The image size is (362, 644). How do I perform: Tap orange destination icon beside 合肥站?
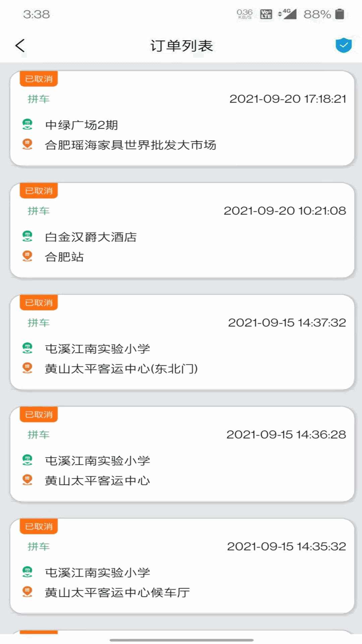click(x=27, y=256)
